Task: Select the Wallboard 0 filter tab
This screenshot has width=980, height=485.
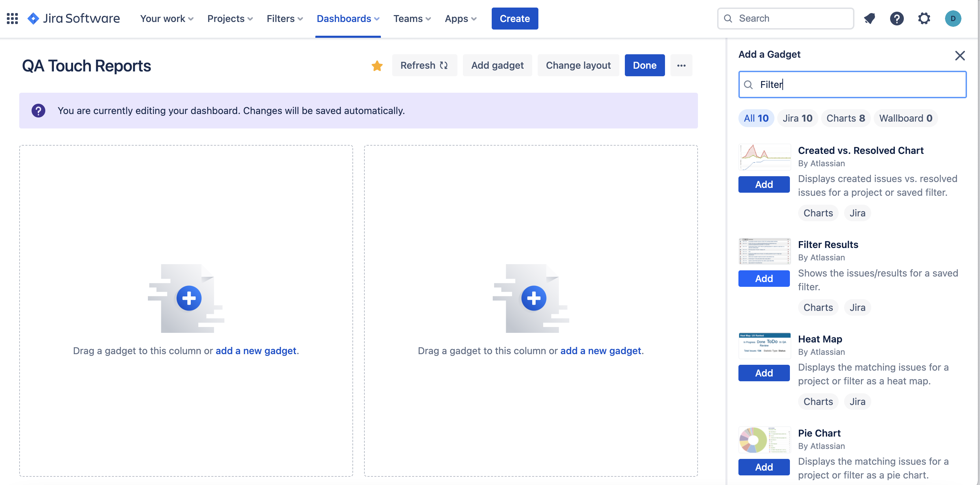Action: (906, 119)
